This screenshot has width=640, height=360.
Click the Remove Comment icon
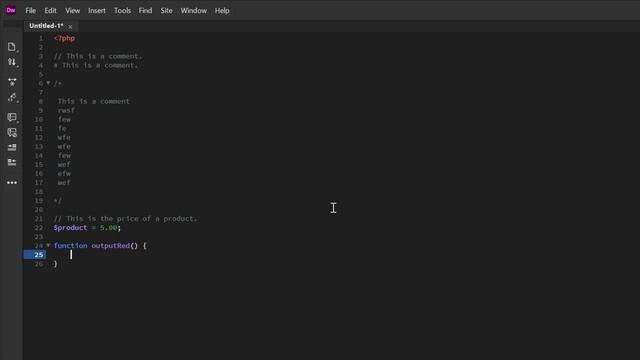(12, 132)
